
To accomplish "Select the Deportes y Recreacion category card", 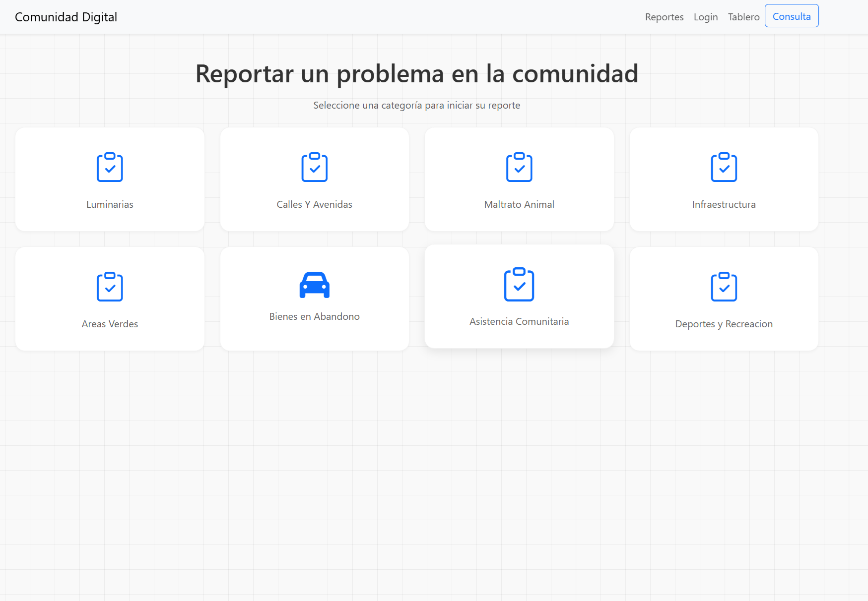I will pyautogui.click(x=724, y=299).
